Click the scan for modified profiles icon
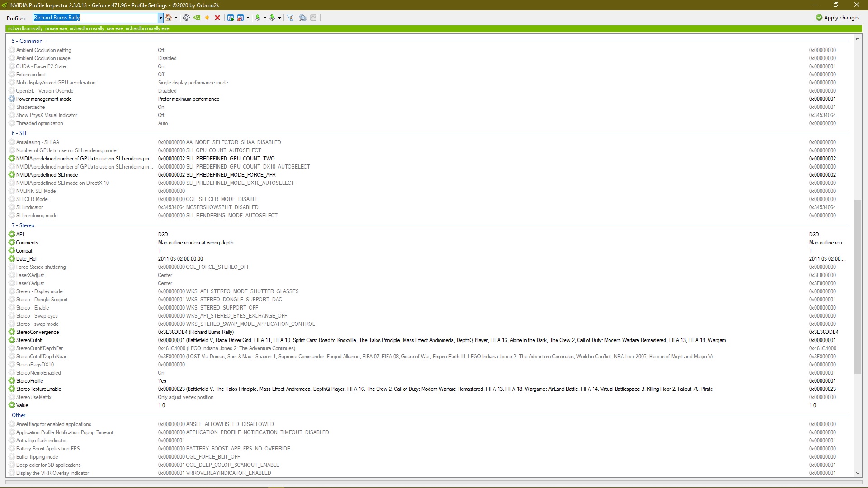 (x=303, y=18)
